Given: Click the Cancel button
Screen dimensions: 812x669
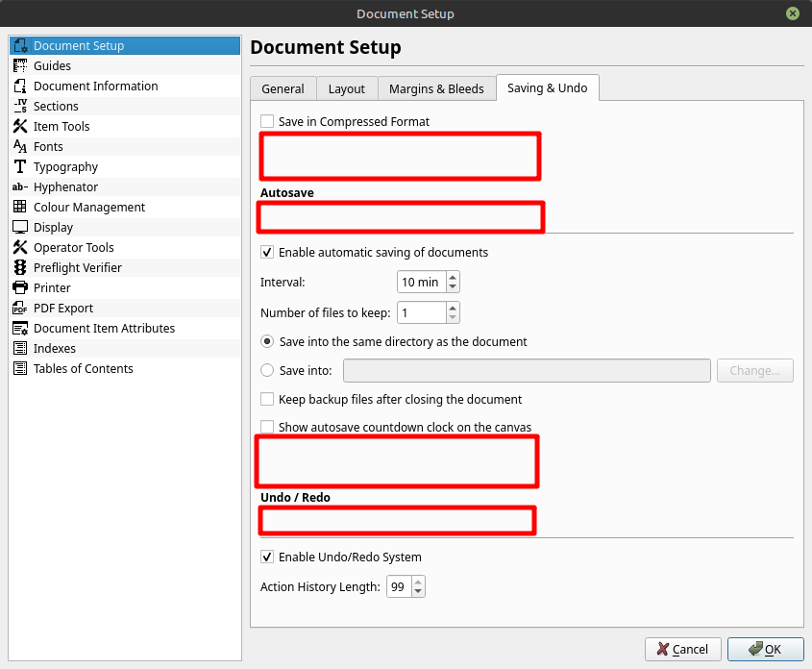Looking at the screenshot, I should 682,650.
